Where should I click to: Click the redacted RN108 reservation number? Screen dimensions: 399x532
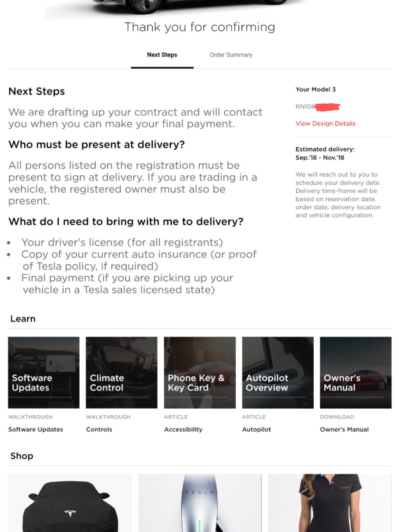(x=318, y=107)
